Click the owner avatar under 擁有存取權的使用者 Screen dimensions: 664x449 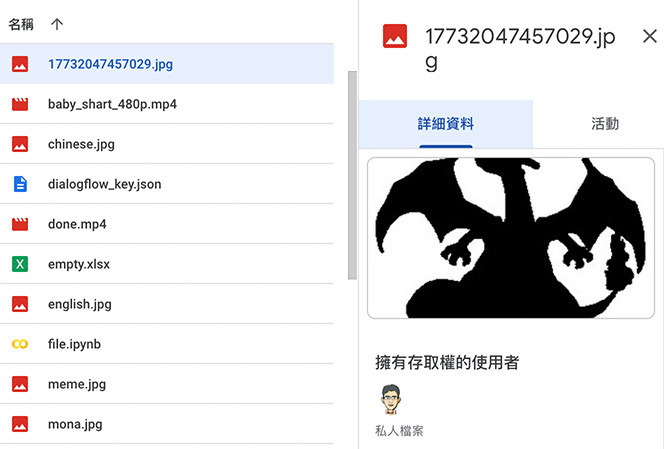[x=390, y=399]
